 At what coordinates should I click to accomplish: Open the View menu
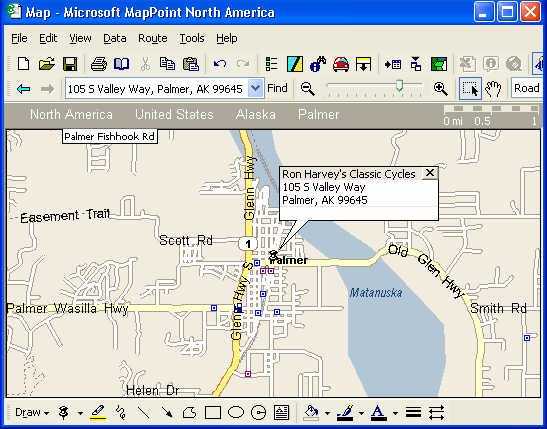(80, 38)
